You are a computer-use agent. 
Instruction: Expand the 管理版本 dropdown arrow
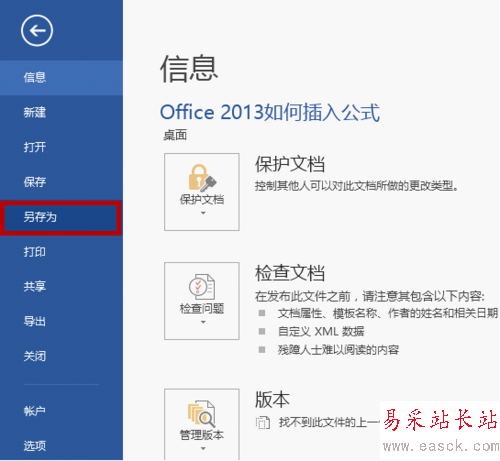pyautogui.click(x=203, y=449)
